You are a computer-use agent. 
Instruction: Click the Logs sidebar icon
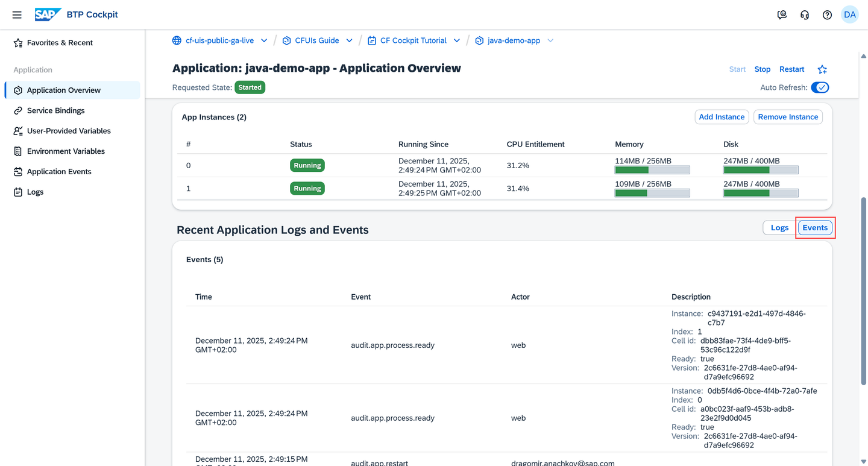coord(18,192)
